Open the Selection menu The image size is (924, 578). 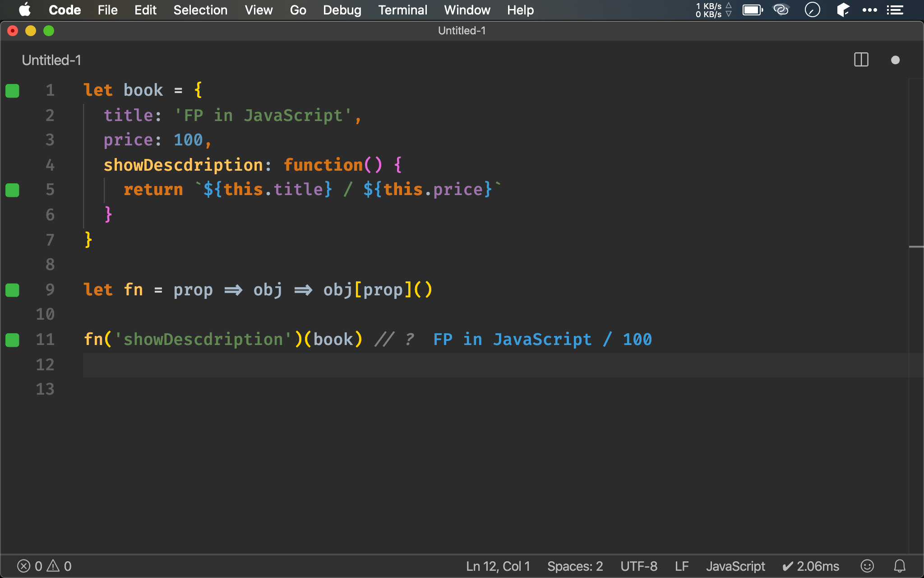200,10
